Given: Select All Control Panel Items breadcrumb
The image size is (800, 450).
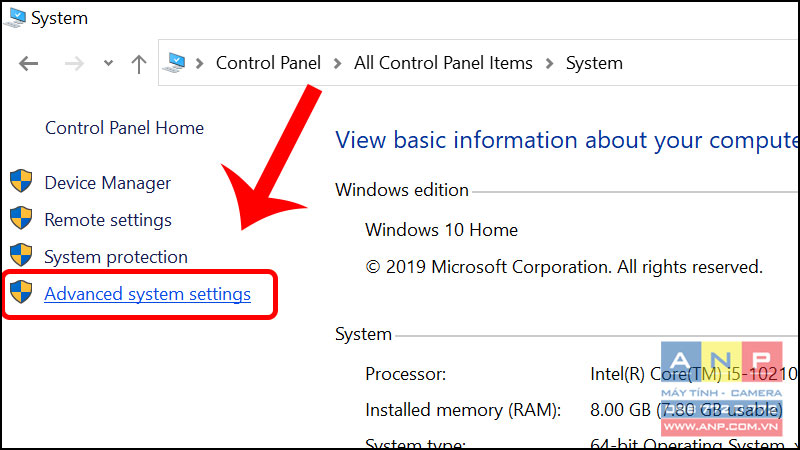Looking at the screenshot, I should (443, 63).
